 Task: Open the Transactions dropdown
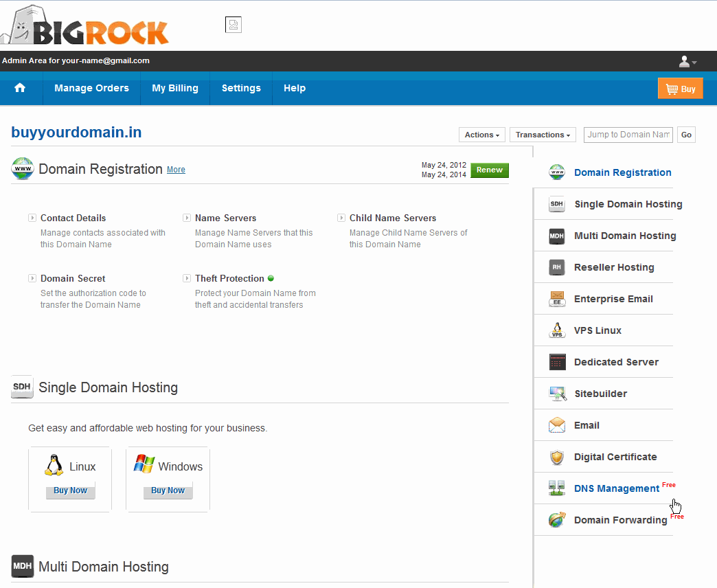(543, 135)
